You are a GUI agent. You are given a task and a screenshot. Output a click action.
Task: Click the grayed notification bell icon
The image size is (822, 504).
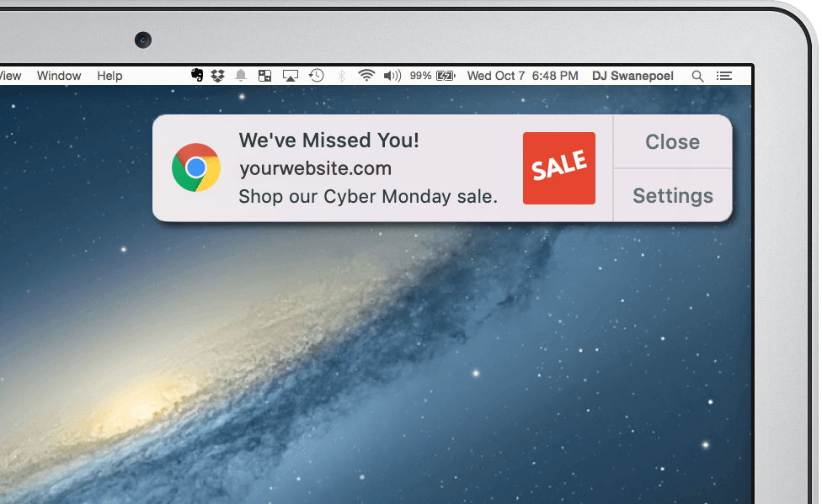point(241,76)
